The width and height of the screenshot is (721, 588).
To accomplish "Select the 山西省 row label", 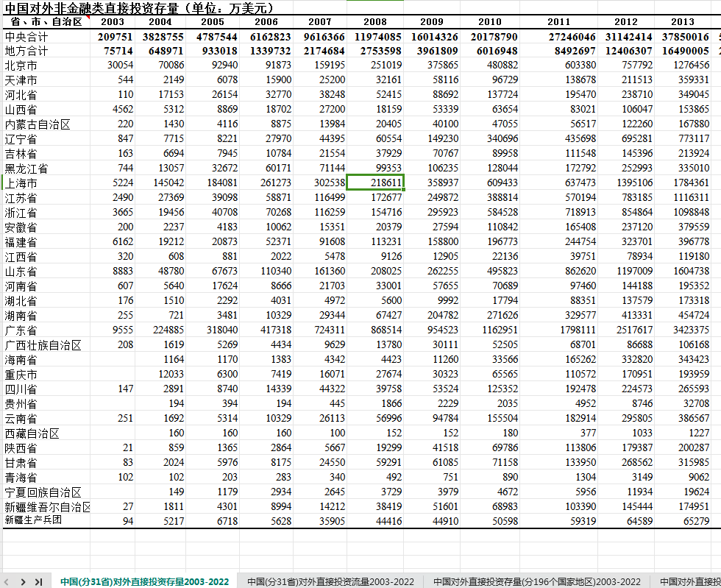I will (46, 110).
